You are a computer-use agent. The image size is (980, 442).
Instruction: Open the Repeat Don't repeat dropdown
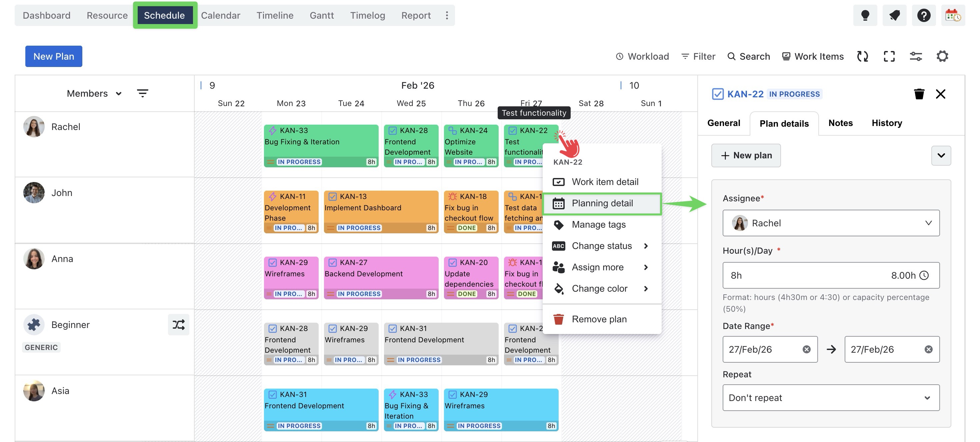pyautogui.click(x=830, y=397)
